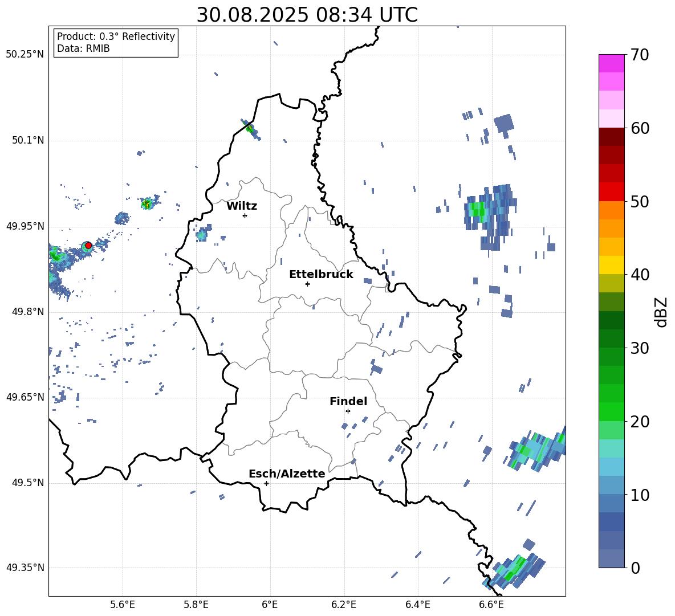Click the 6.2°E longitude label

pos(344,605)
